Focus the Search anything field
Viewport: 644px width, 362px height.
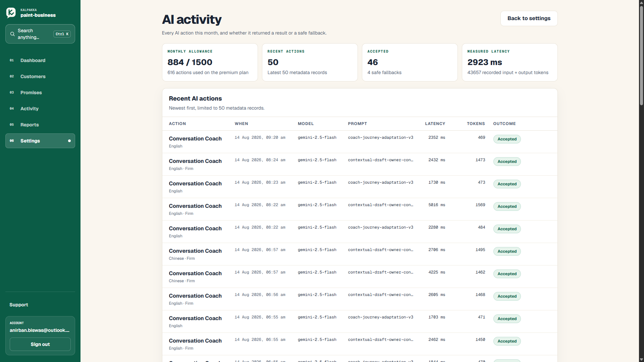tap(40, 34)
